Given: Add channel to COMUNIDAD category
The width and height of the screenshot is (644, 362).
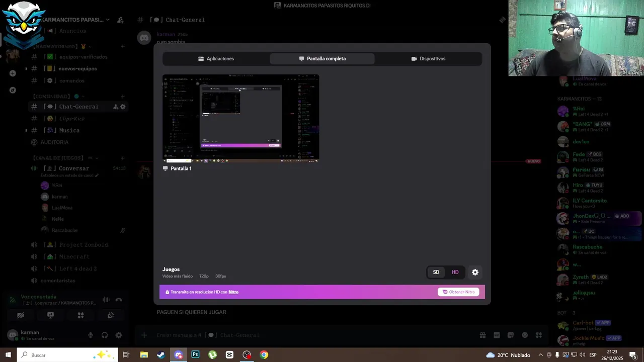Looking at the screenshot, I should [x=123, y=96].
